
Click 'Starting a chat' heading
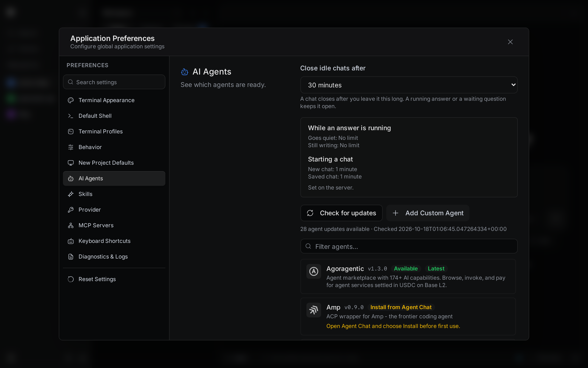(330, 159)
